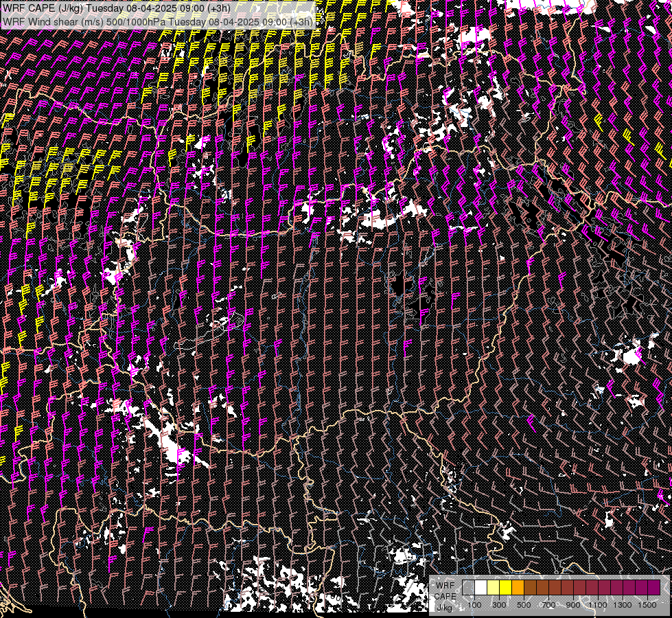The image size is (672, 618).
Task: Click the bright yellow legend swatch
Action: point(505,588)
